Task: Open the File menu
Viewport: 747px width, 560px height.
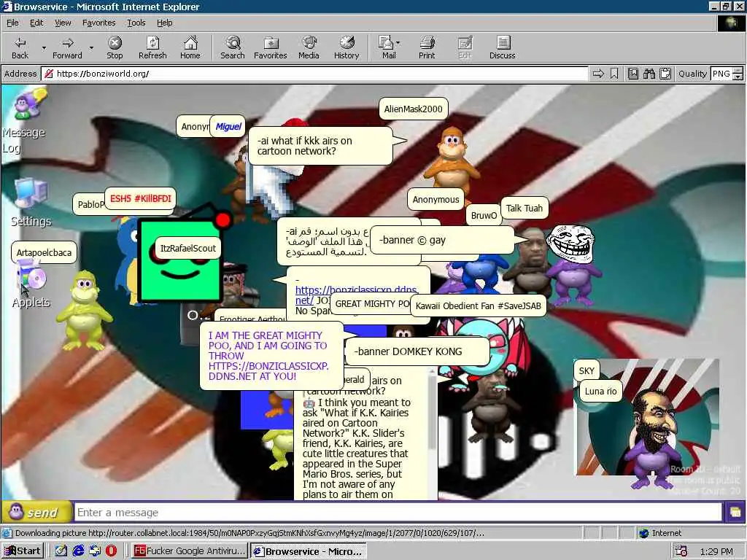Action: tap(12, 23)
